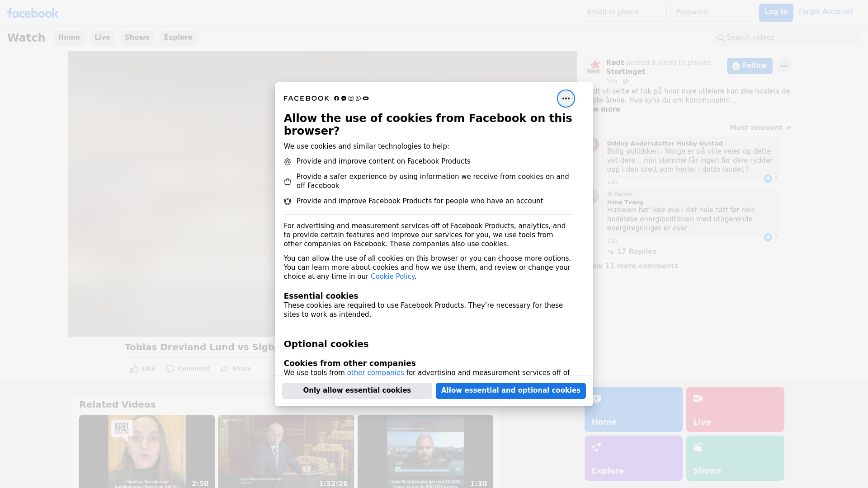Click the Forgot Account? link
The image size is (868, 488).
tap(826, 12)
